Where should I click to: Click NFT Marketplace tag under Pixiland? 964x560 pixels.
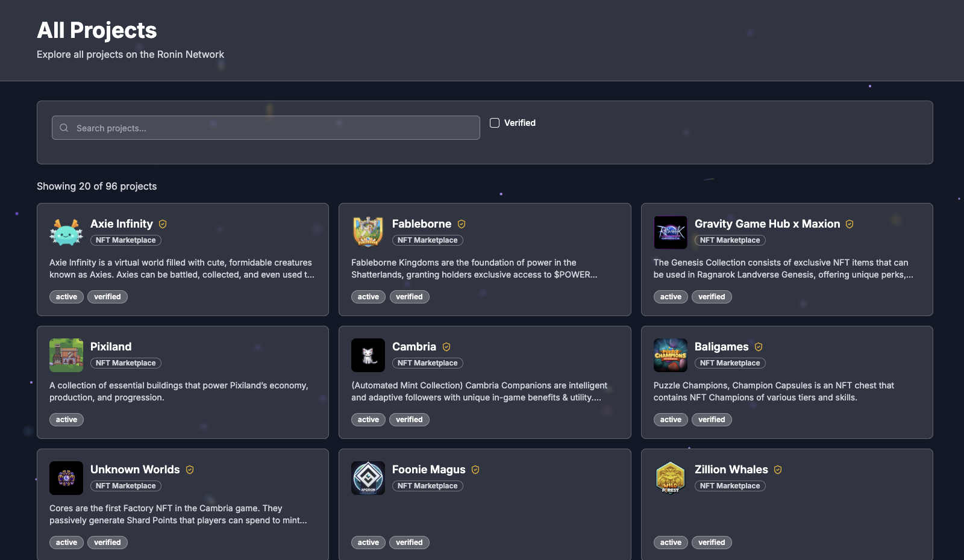(126, 363)
